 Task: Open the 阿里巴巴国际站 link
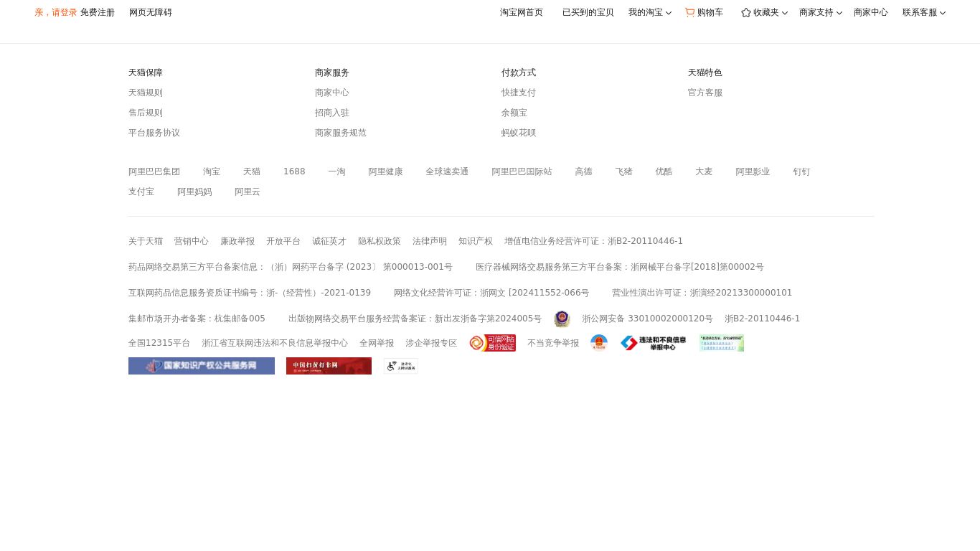pyautogui.click(x=522, y=171)
